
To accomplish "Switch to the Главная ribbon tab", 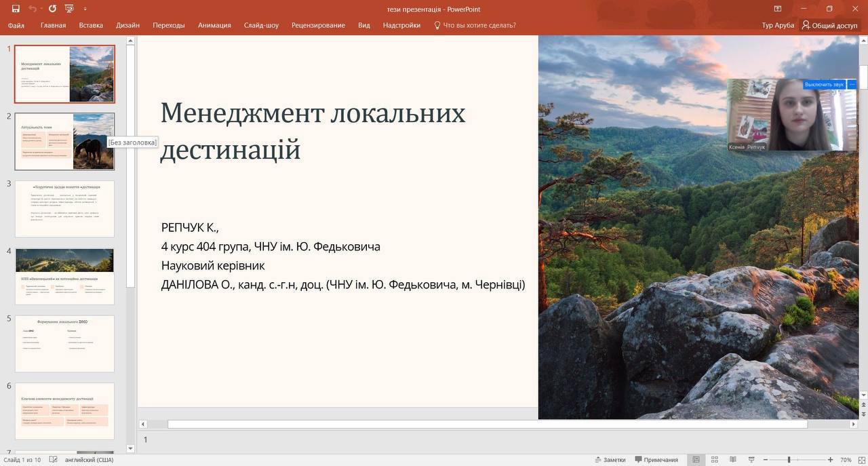I will (x=53, y=25).
